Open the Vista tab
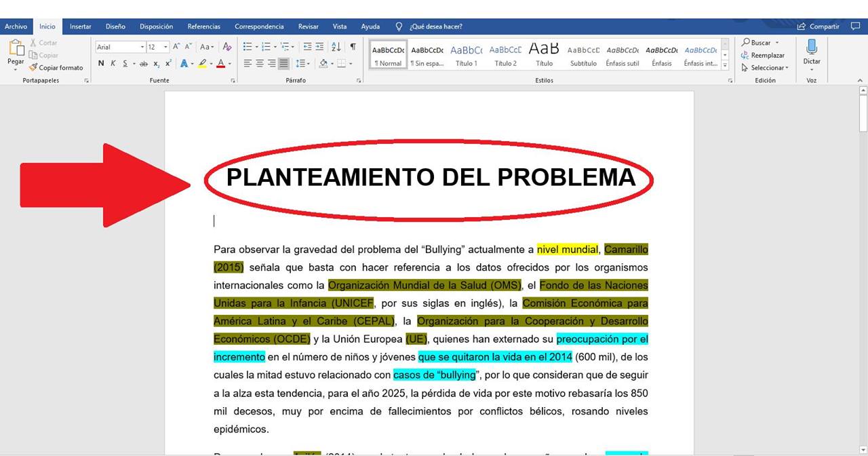 pos(340,26)
